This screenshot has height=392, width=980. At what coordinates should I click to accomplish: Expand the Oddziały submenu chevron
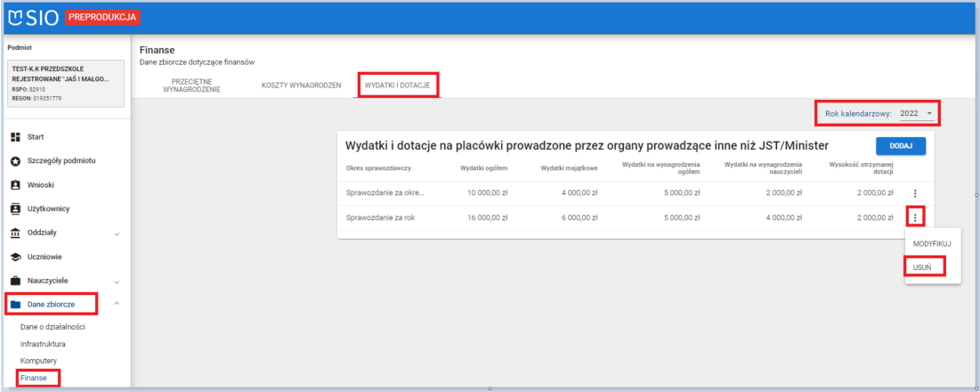coord(117,233)
